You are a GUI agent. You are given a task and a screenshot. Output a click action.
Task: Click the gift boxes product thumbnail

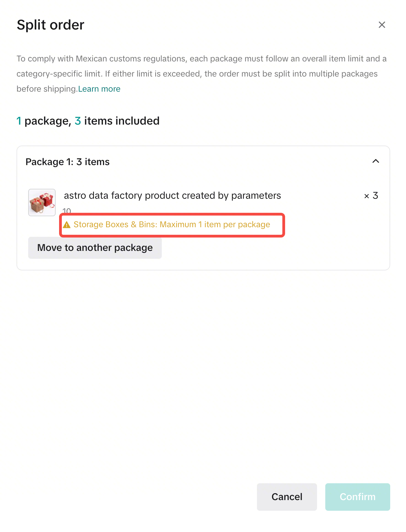click(x=42, y=203)
